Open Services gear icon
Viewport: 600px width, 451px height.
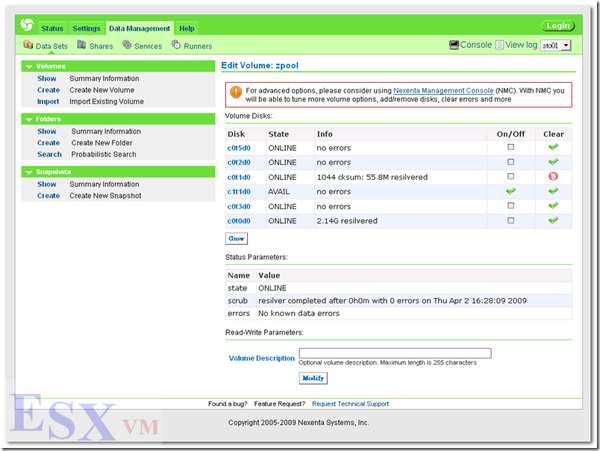127,45
